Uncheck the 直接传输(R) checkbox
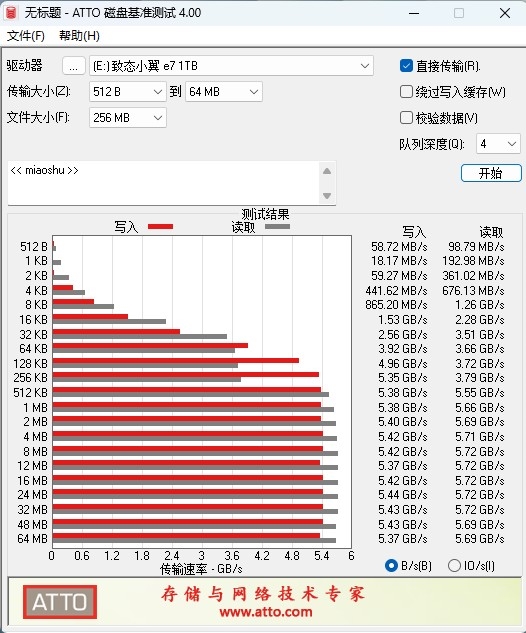 (x=406, y=66)
